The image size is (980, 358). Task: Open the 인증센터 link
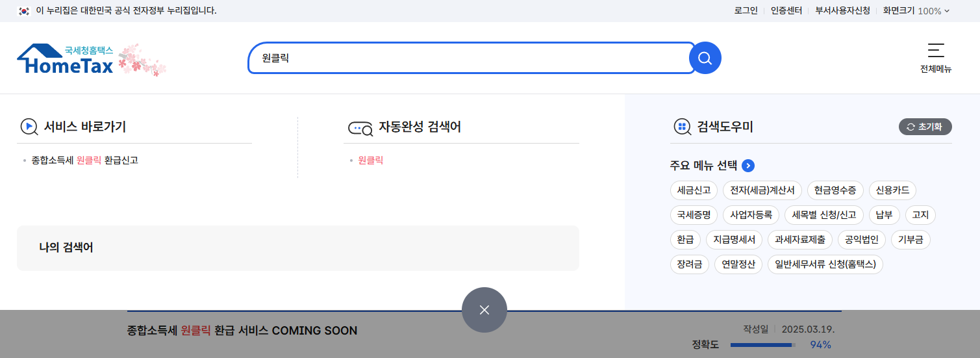[x=786, y=10]
